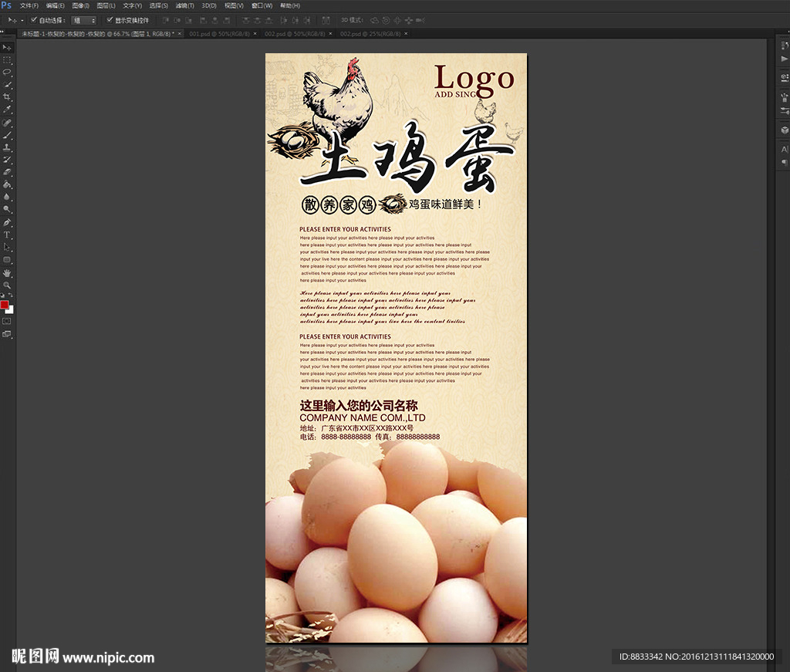Toggle the 显示变换控件 checkbox

pyautogui.click(x=110, y=20)
